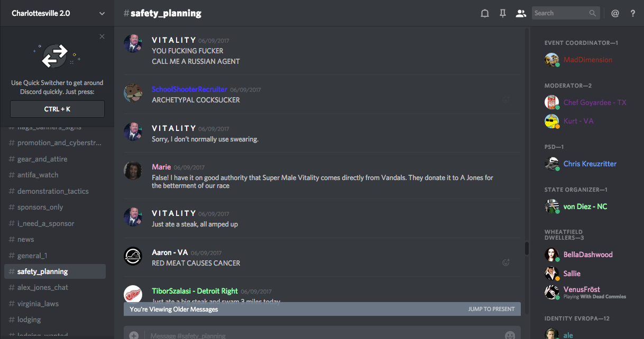The height and width of the screenshot is (339, 644).
Task: Open recent mentions with @ icon
Action: pyautogui.click(x=615, y=13)
